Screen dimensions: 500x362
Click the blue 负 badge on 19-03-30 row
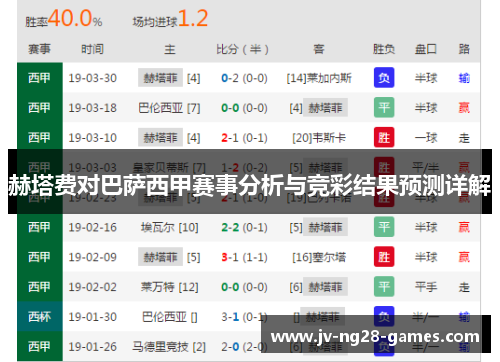[384, 78]
